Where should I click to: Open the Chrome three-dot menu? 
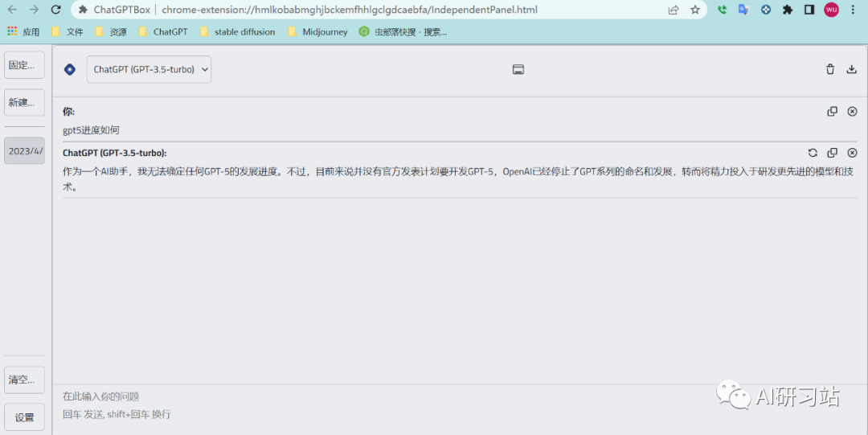click(853, 10)
